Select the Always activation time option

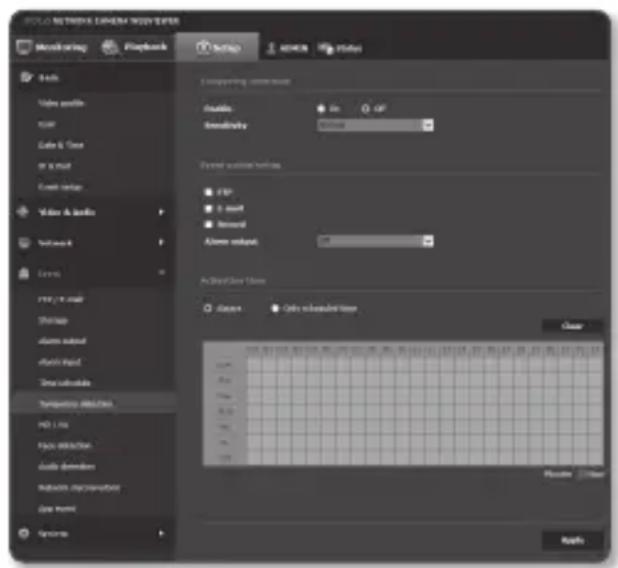[x=208, y=308]
